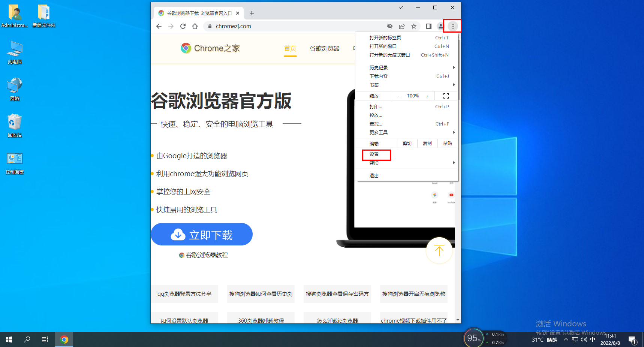Image resolution: width=644 pixels, height=347 pixels.
Task: Click minus to decrease zoom from 100%
Action: click(x=398, y=96)
